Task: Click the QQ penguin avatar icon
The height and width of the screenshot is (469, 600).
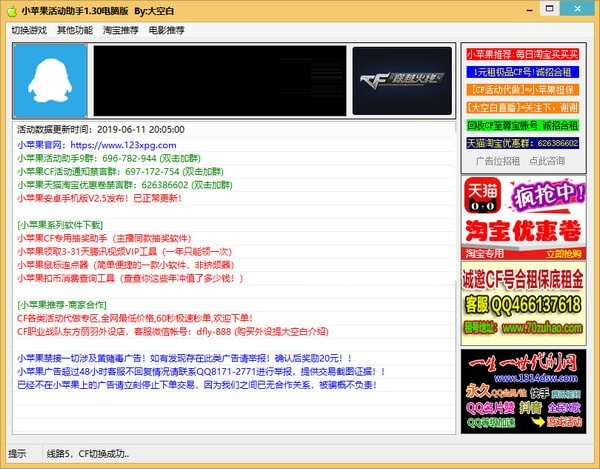Action: [51, 81]
